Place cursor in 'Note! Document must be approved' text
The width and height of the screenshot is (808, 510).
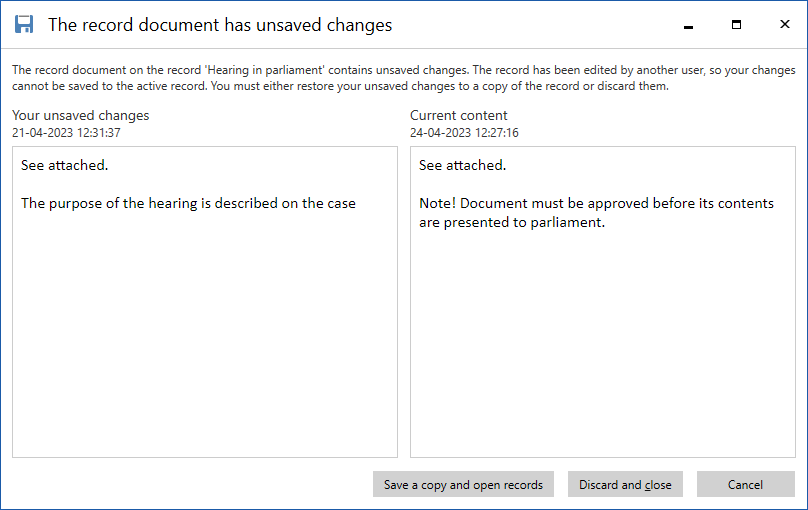pyautogui.click(x=596, y=203)
